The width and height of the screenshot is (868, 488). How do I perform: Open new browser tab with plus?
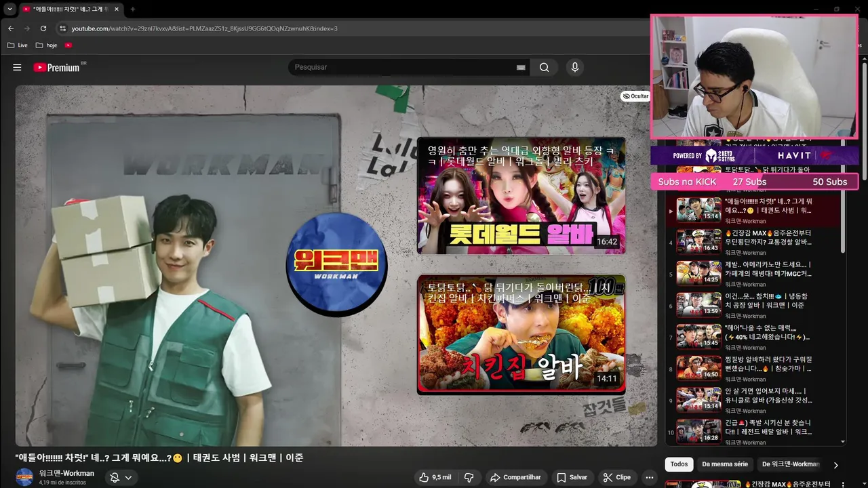[132, 9]
